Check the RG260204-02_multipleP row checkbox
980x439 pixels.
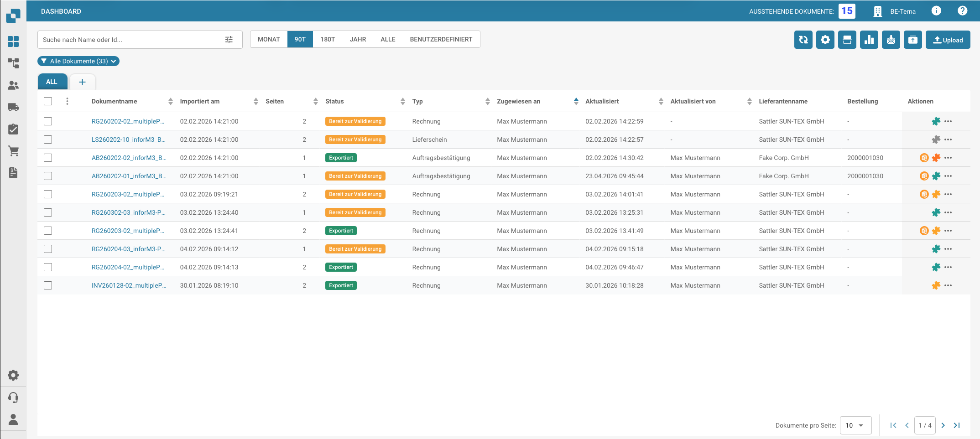click(x=48, y=267)
